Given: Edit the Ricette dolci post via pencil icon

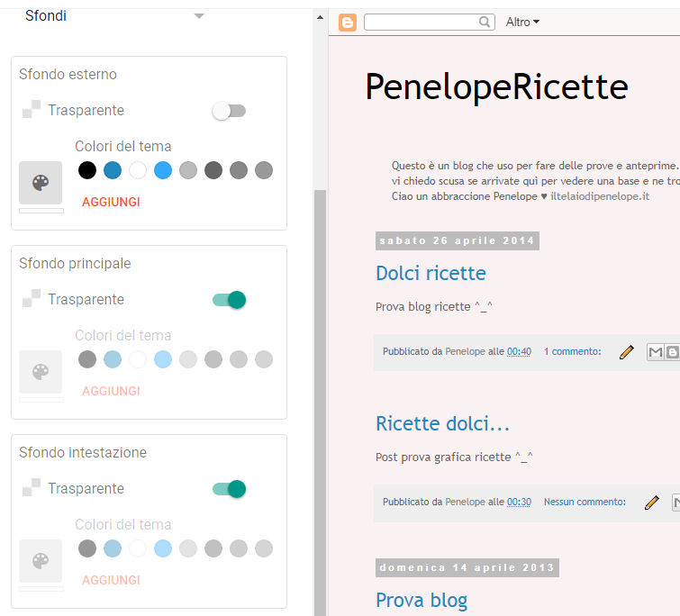Looking at the screenshot, I should [652, 503].
